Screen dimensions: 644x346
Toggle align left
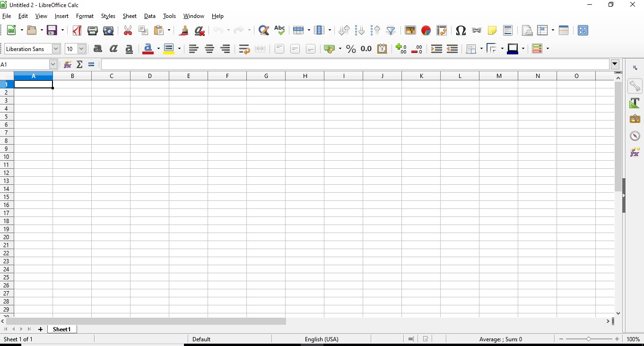[x=193, y=49]
